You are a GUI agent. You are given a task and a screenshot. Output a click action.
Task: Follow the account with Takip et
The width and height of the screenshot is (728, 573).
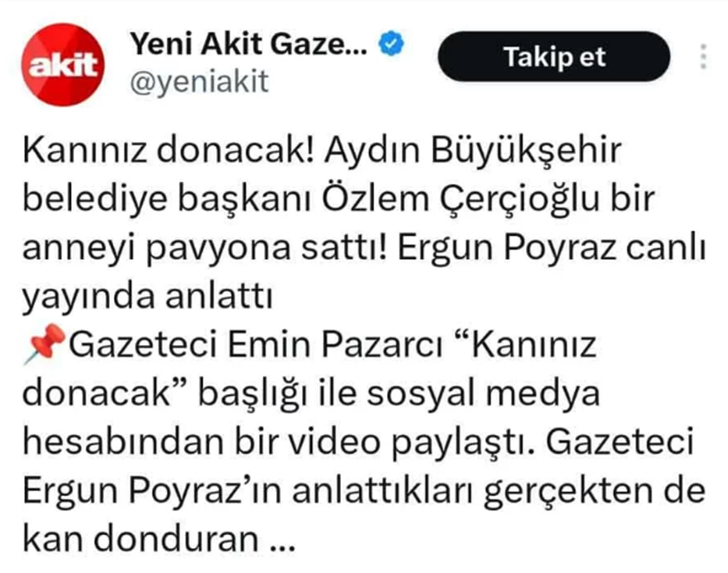pos(554,57)
